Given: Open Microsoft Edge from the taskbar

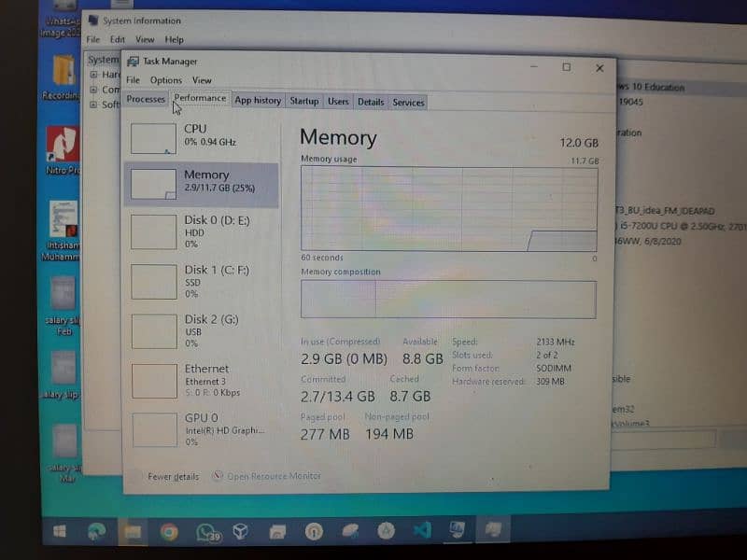Looking at the screenshot, I should pos(96,531).
